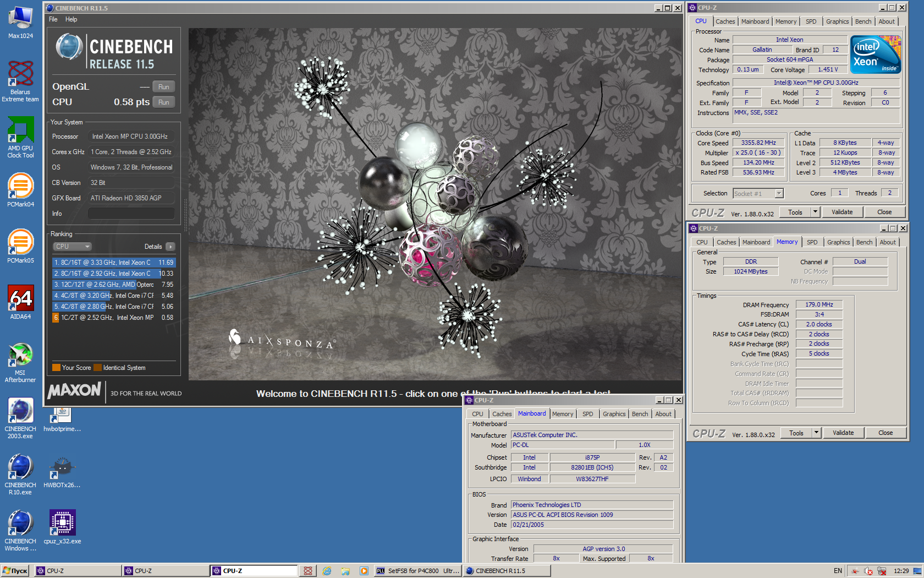The image size is (924, 578).
Task: Open CINEBENCH Windows desktop shortcut
Action: point(20,531)
